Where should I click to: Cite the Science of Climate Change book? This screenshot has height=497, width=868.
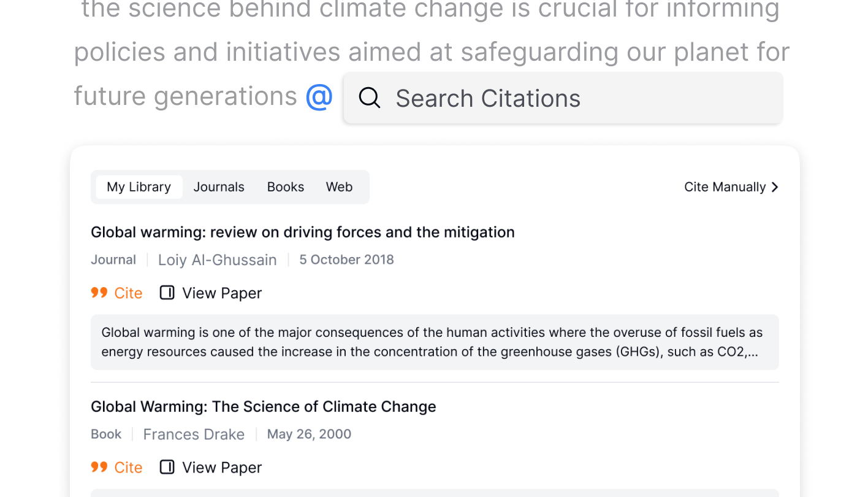(x=116, y=467)
